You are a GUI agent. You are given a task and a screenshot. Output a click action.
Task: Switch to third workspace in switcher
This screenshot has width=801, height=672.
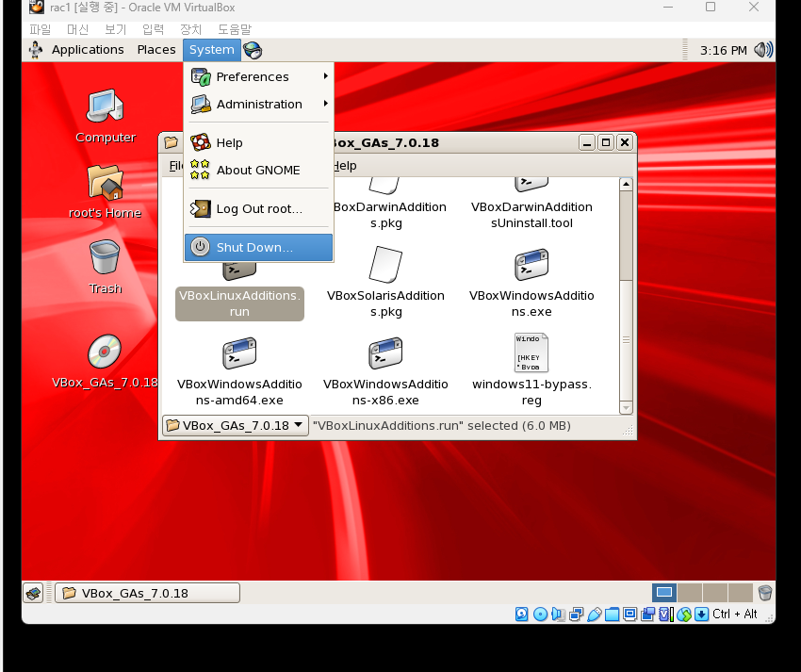coord(715,593)
